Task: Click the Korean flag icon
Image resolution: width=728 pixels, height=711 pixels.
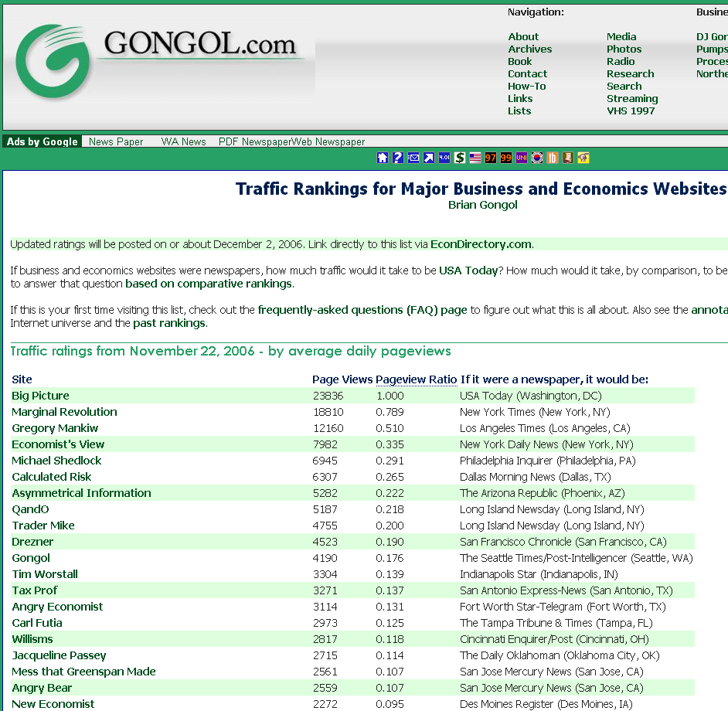Action: coord(537,158)
